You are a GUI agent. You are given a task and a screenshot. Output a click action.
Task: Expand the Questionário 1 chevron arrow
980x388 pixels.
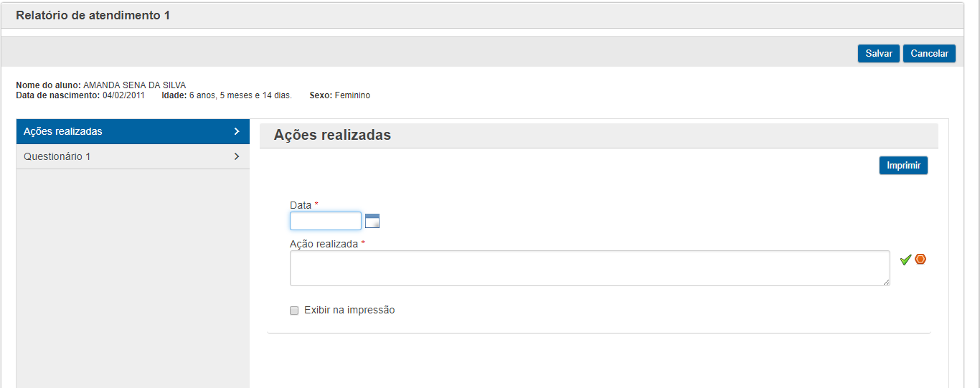click(236, 156)
